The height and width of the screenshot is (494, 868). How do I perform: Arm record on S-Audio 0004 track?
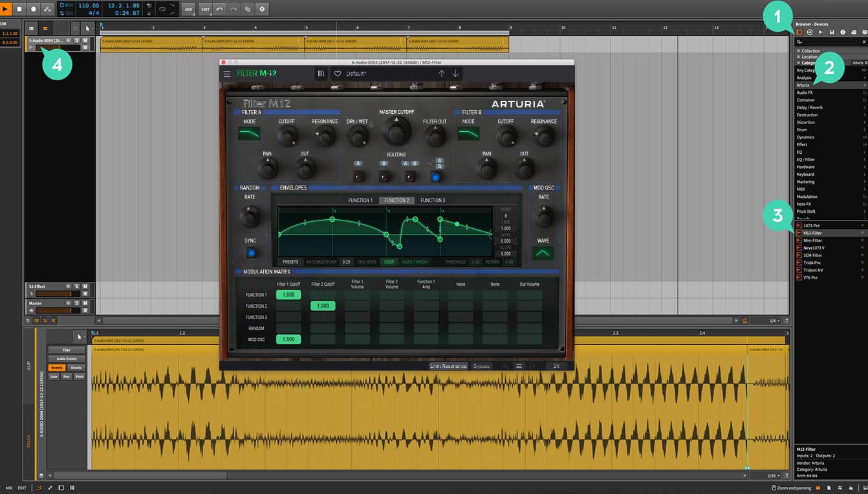pyautogui.click(x=69, y=40)
